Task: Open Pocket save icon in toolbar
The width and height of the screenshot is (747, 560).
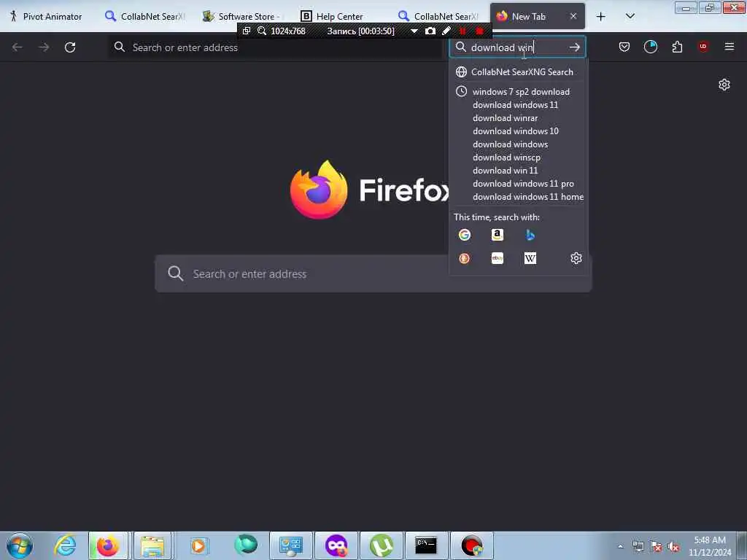Action: pos(624,47)
